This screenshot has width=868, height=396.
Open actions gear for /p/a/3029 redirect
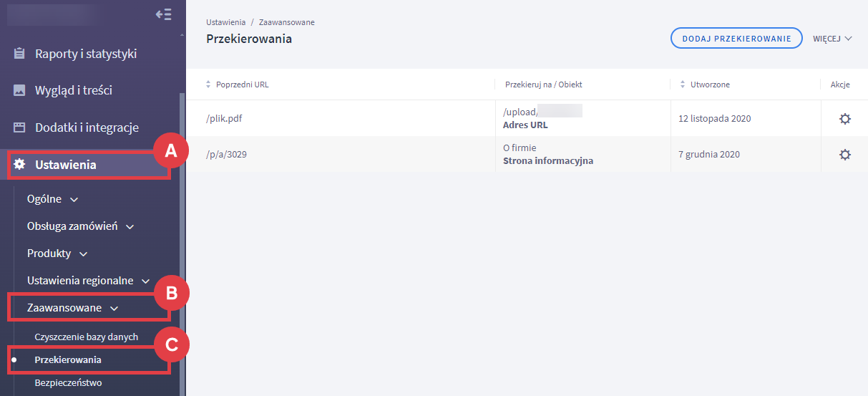tap(844, 155)
